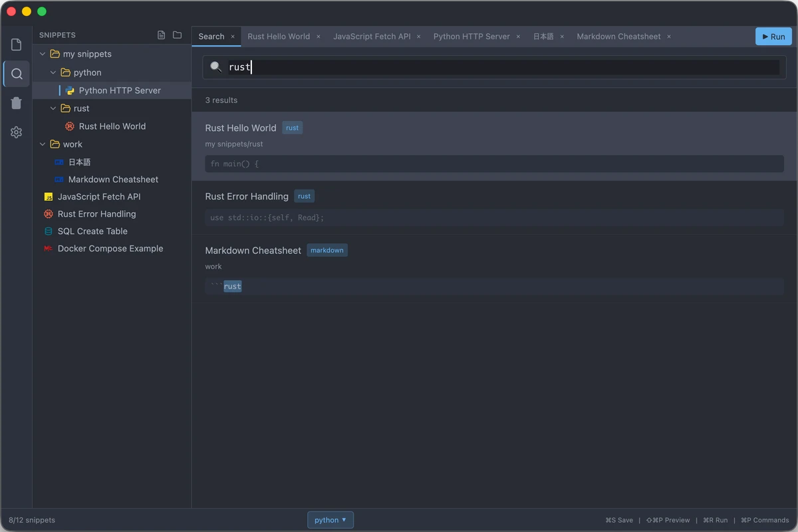
Task: Collapse the rust folder chevron
Action: tap(53, 108)
